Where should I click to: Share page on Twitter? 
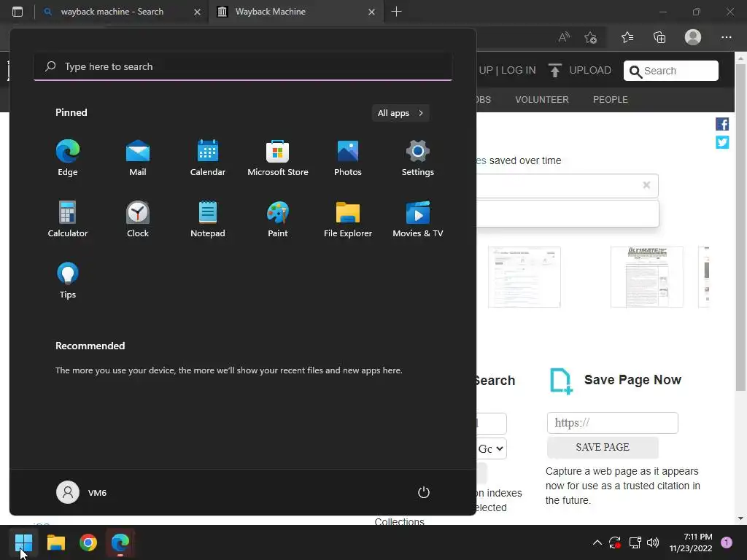point(722,142)
